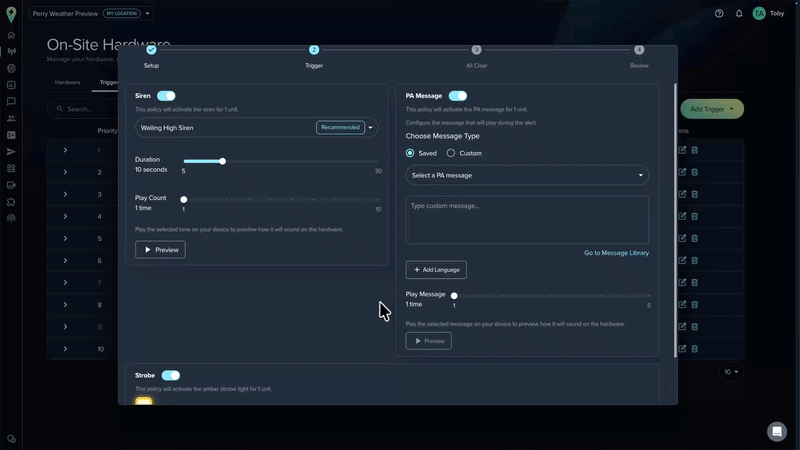Delete the priority 1 trigger row

pos(694,150)
